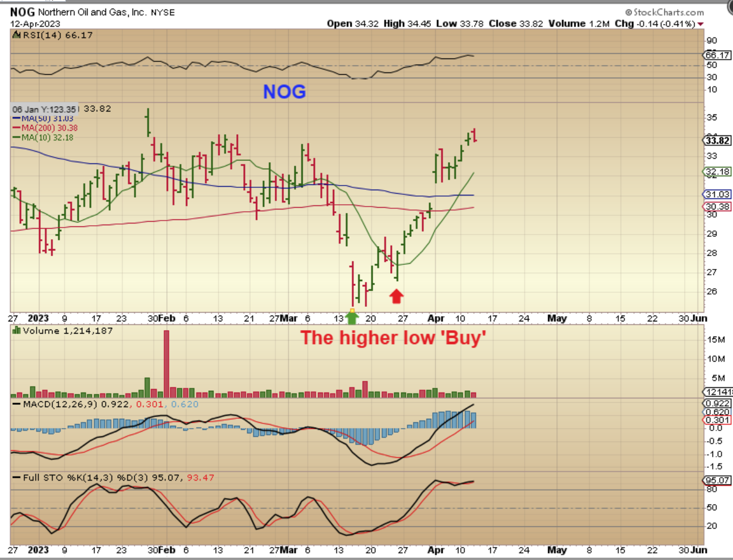The height and width of the screenshot is (560, 733).
Task: Click the Volume 1.2M header value
Action: (579, 24)
